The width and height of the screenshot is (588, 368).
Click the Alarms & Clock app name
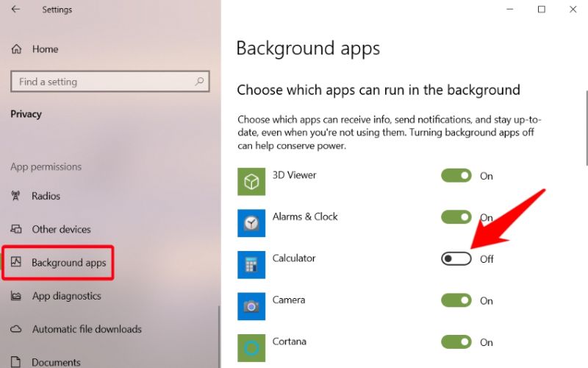point(305,216)
